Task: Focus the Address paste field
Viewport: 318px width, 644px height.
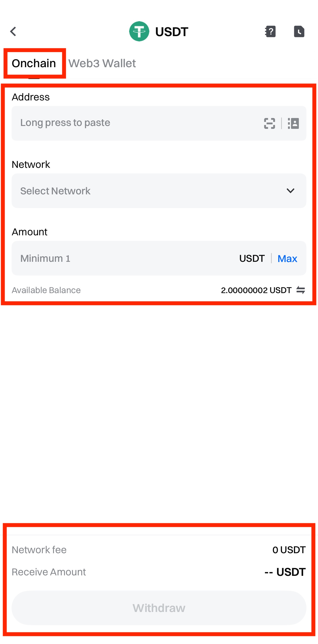Action: 135,123
